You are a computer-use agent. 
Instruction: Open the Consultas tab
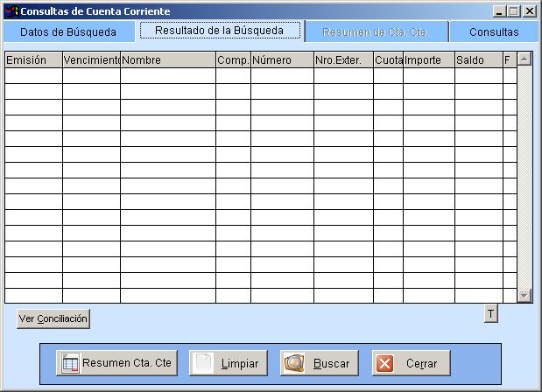[x=494, y=32]
